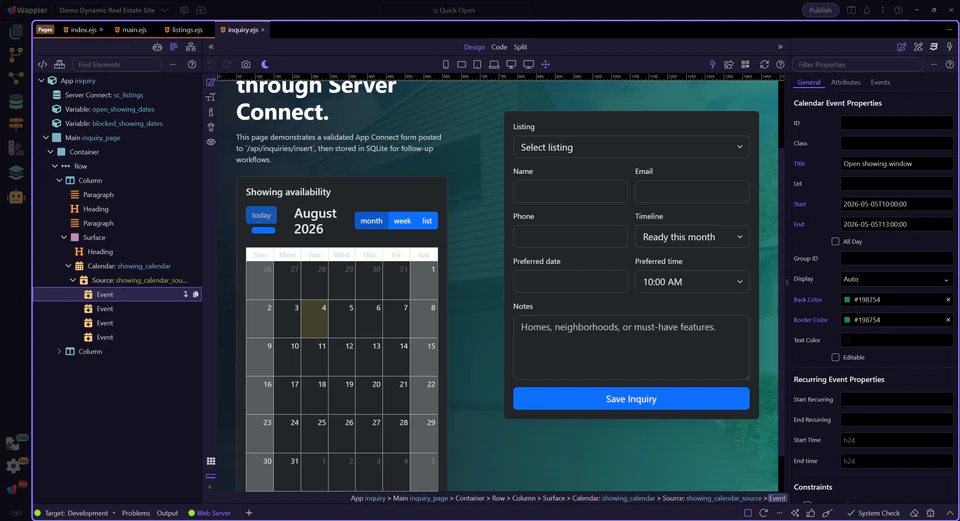Open project selector Demo Dynamic Real Estate Site
Screen dimensions: 960x521
[113, 10]
